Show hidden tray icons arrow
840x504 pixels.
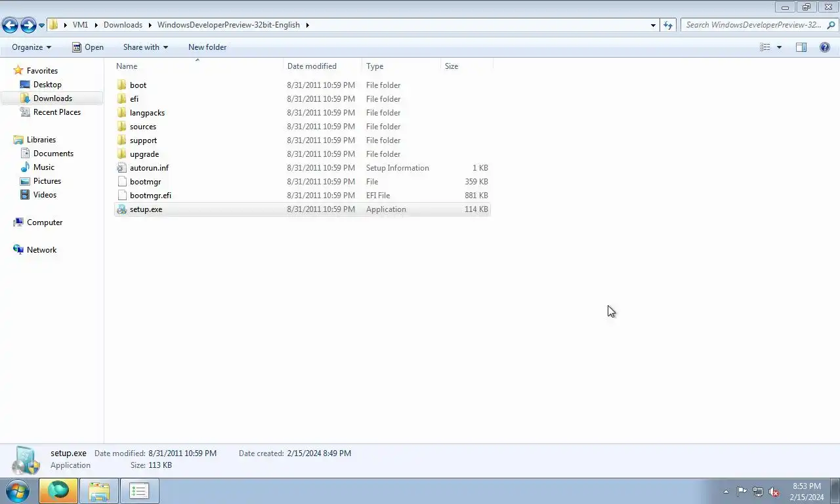(x=726, y=492)
